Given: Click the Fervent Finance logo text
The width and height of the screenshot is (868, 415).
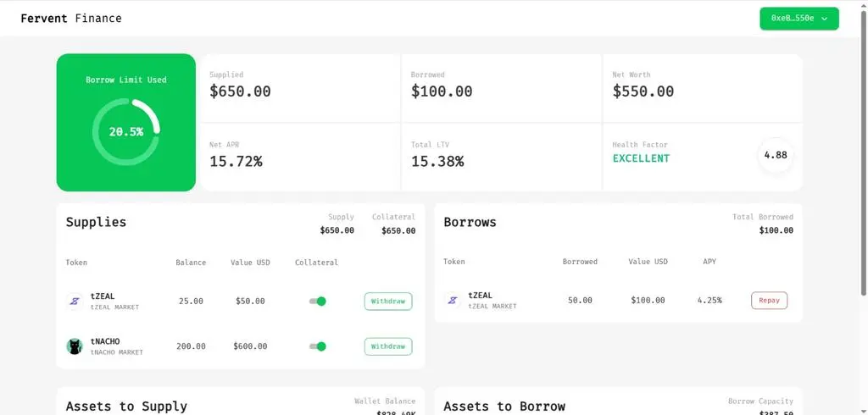Looking at the screenshot, I should [71, 19].
